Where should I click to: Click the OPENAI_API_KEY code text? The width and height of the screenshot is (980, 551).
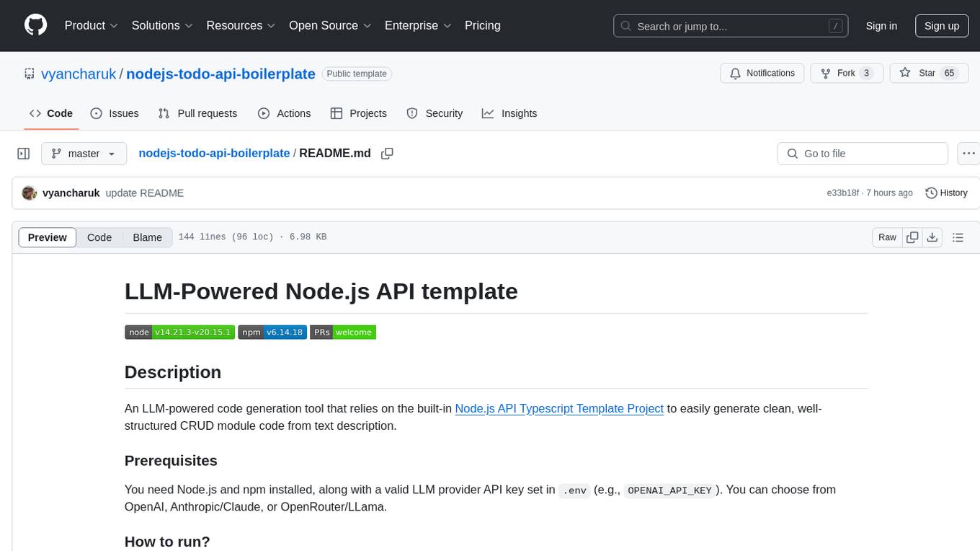point(669,490)
